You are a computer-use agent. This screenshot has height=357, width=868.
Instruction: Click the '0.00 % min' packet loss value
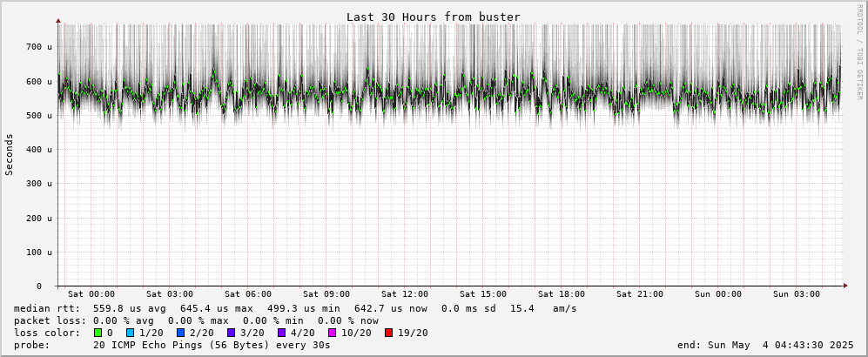pos(273,321)
